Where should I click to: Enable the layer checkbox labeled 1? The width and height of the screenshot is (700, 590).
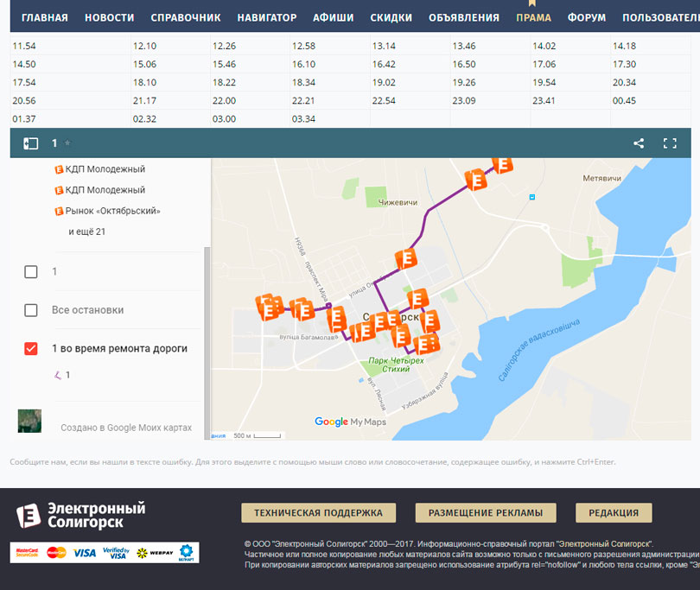[31, 271]
